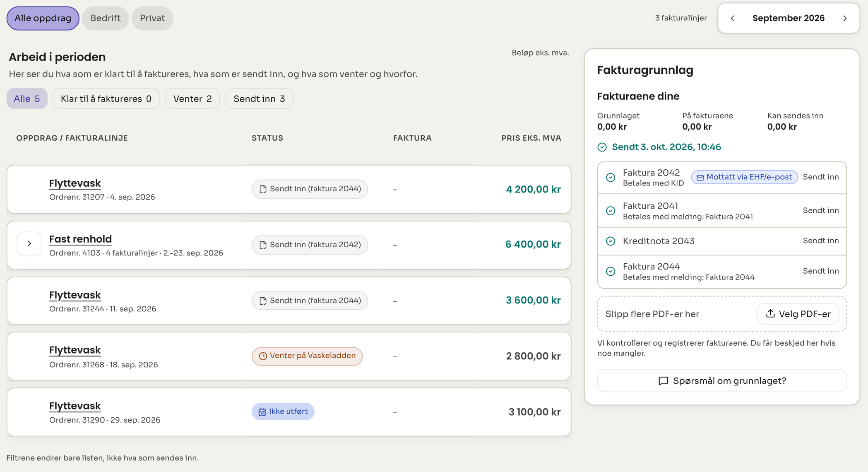Open Flyttevask order 31244 link
This screenshot has height=472, width=868.
[75, 295]
